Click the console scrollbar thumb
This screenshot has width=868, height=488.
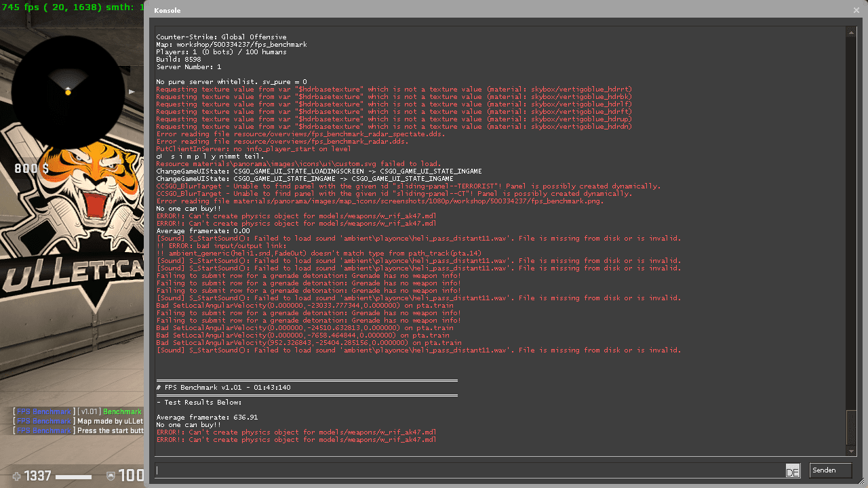point(851,427)
